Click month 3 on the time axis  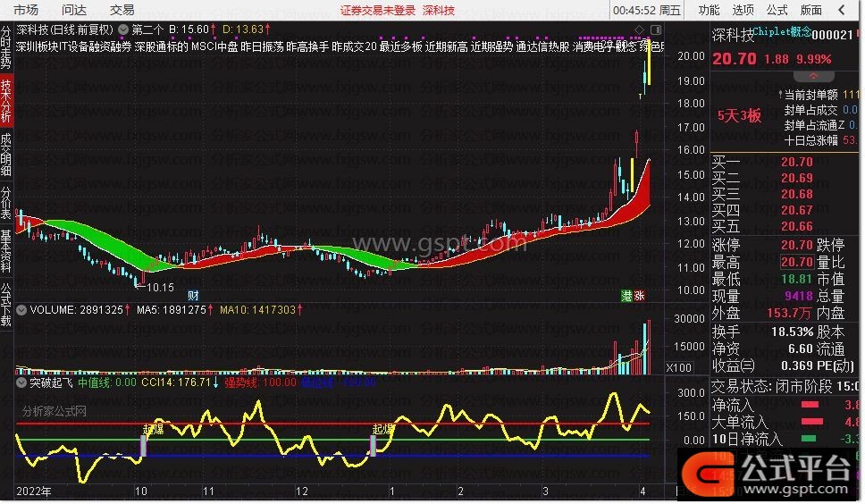coord(545,491)
